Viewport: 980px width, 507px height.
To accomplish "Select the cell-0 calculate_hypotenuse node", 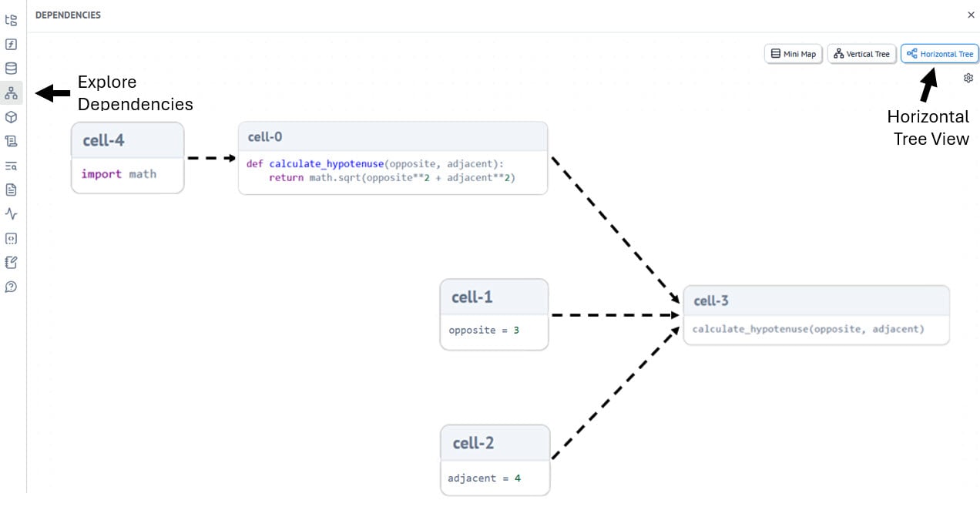I will 392,158.
